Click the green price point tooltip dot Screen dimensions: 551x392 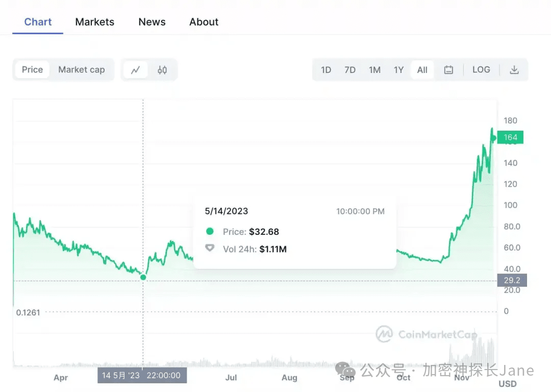(210, 231)
